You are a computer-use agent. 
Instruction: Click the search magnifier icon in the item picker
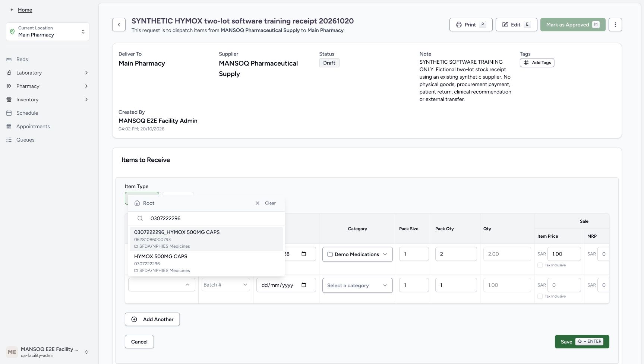click(x=140, y=218)
